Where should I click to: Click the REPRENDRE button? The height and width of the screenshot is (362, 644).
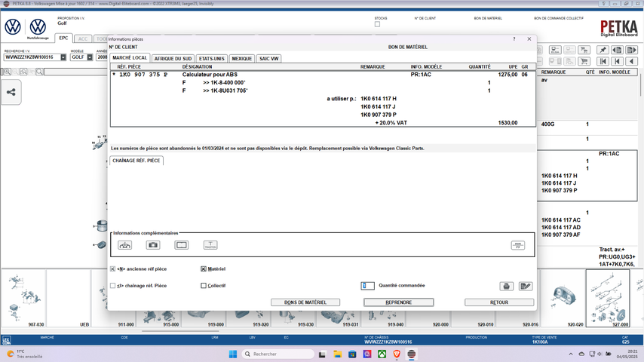point(398,302)
